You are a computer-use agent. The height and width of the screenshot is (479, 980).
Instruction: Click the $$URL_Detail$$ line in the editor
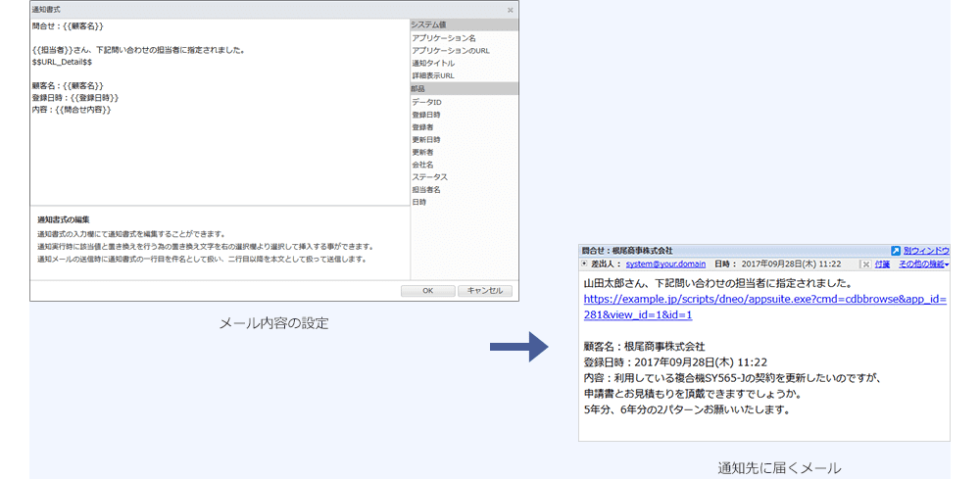(62, 62)
